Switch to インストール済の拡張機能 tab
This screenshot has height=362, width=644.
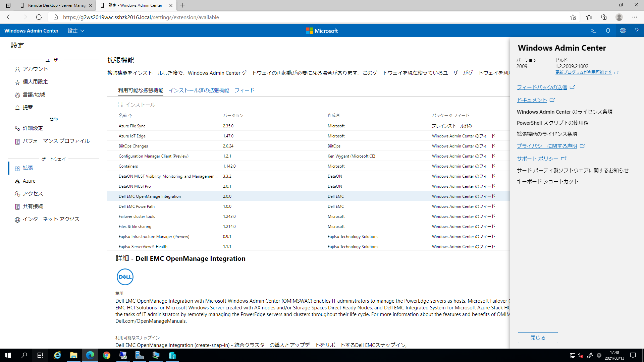(x=199, y=90)
